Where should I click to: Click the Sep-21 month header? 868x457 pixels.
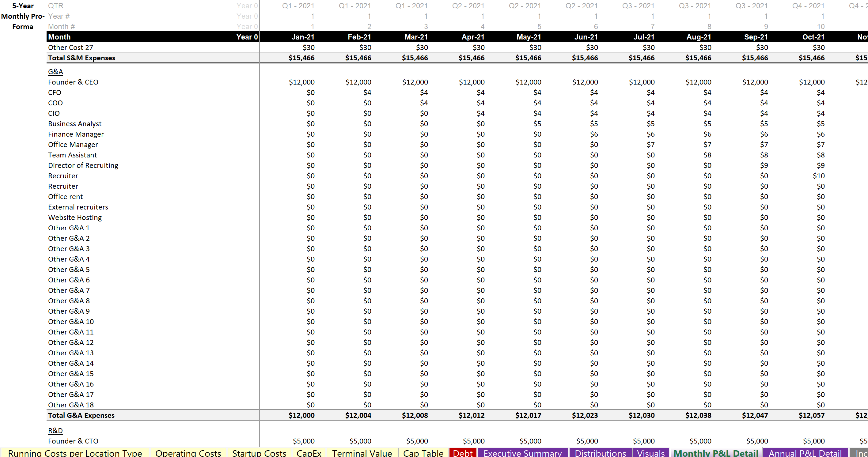756,37
